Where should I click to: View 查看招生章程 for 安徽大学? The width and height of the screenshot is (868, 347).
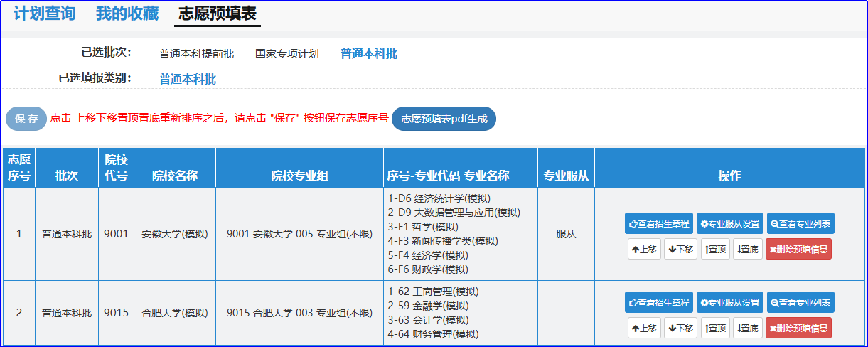point(659,223)
